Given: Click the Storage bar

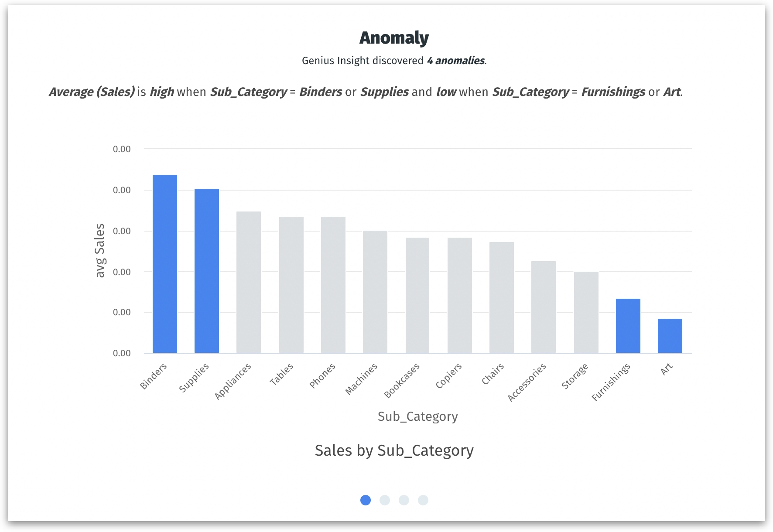Looking at the screenshot, I should 586,312.
